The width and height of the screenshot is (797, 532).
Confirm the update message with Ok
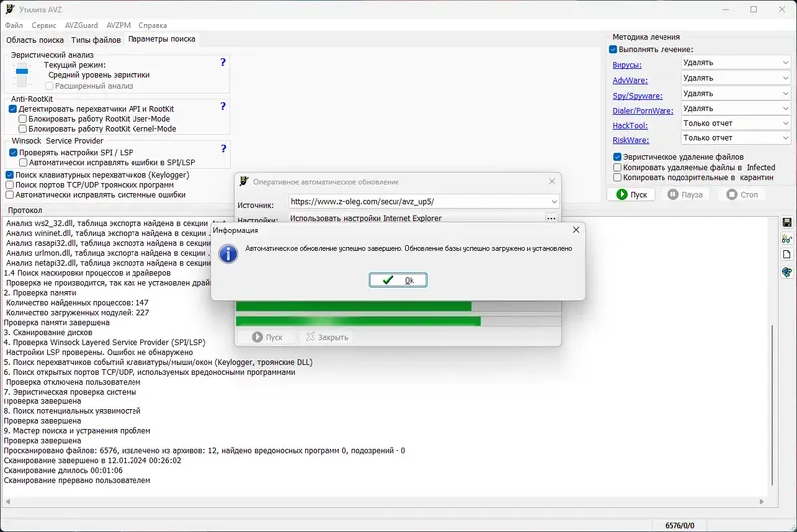point(398,280)
